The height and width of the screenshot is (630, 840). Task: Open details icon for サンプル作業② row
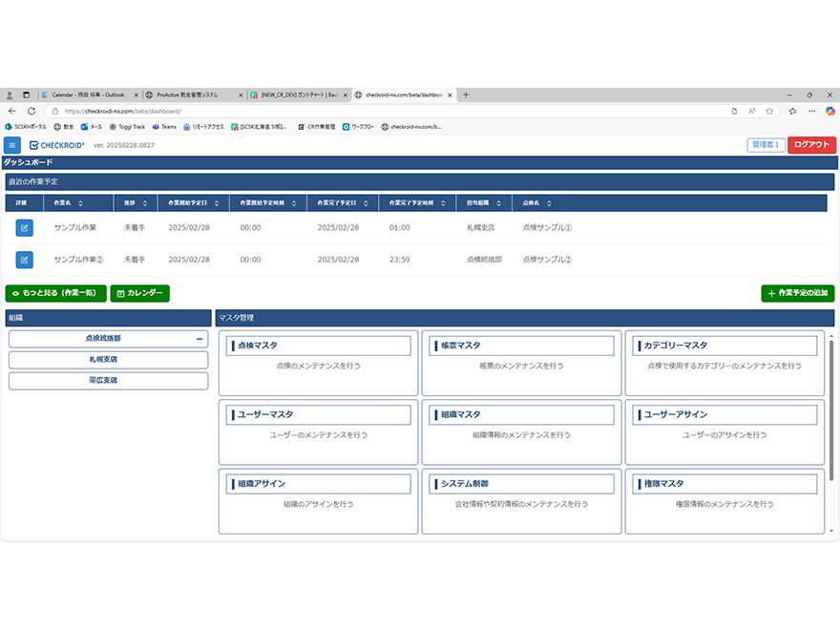tap(24, 260)
